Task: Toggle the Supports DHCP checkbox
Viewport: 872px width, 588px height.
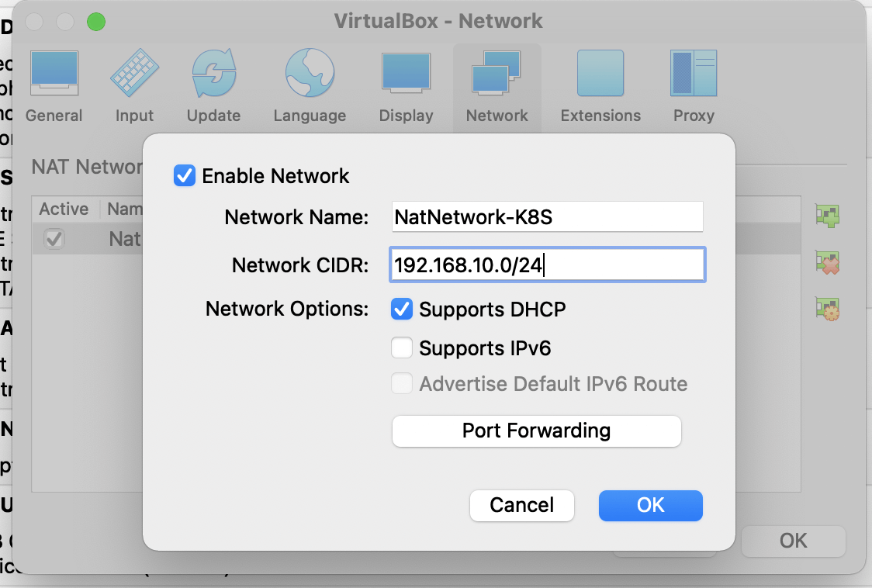Action: pyautogui.click(x=402, y=310)
